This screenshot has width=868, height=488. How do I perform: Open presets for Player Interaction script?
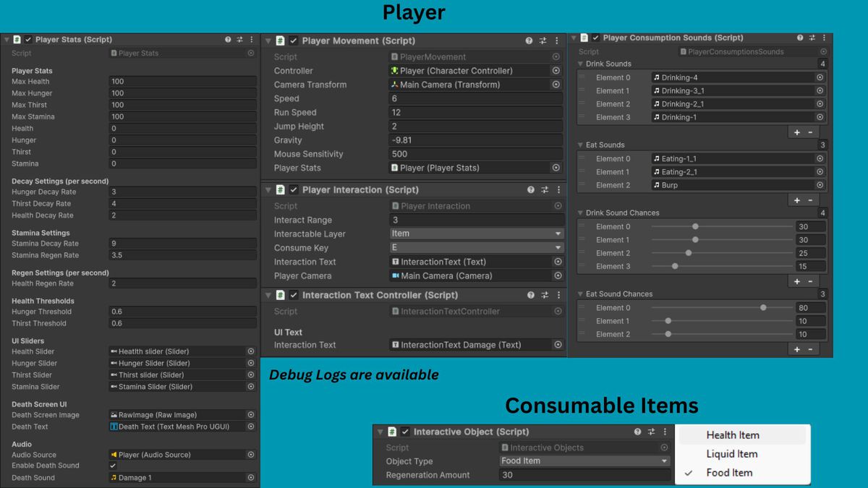(x=545, y=190)
